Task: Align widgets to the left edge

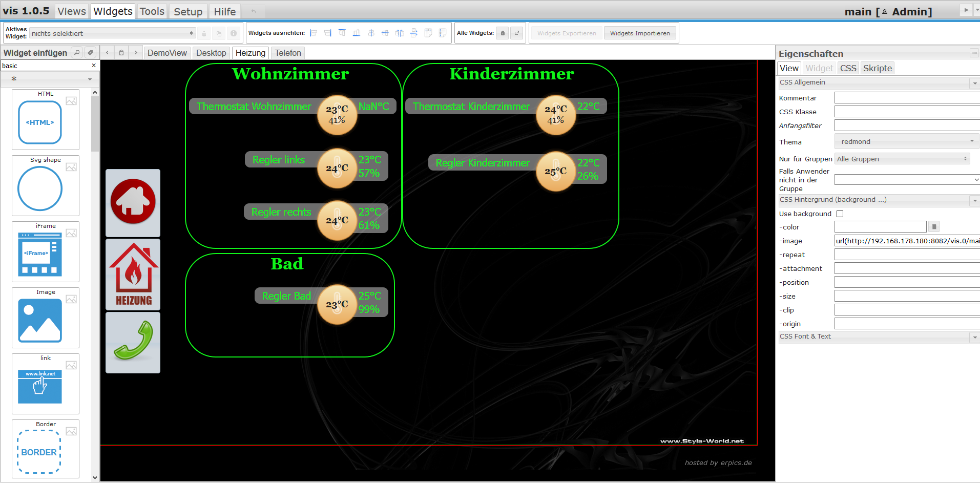Action: tap(314, 33)
